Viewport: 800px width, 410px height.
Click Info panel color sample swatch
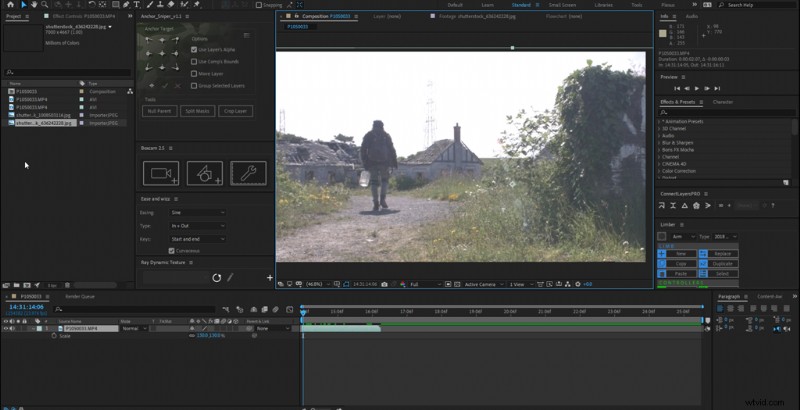[663, 34]
